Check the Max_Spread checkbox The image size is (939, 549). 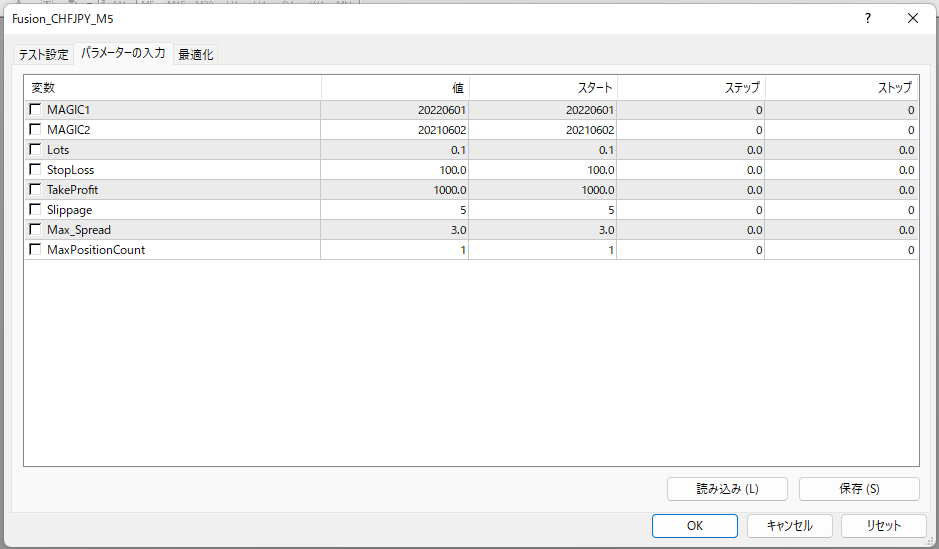[35, 229]
